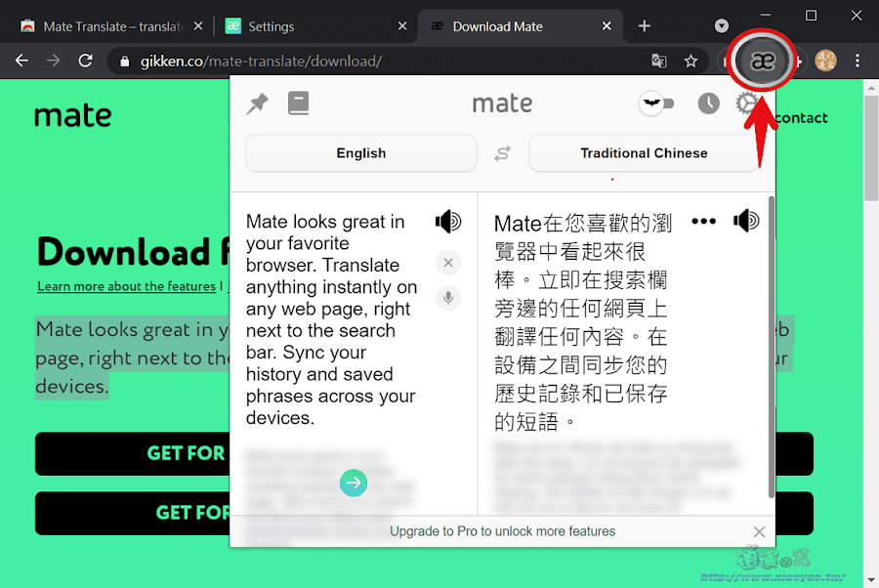Click the Chinese translated text
This screenshot has height=588, width=879.
(582, 321)
